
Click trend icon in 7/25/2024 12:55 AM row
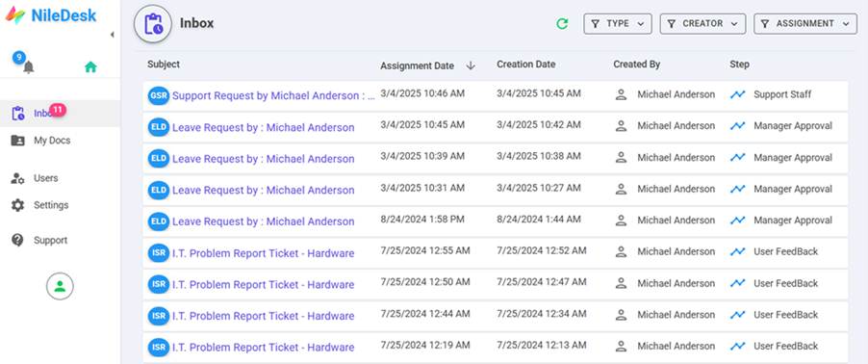coord(737,252)
